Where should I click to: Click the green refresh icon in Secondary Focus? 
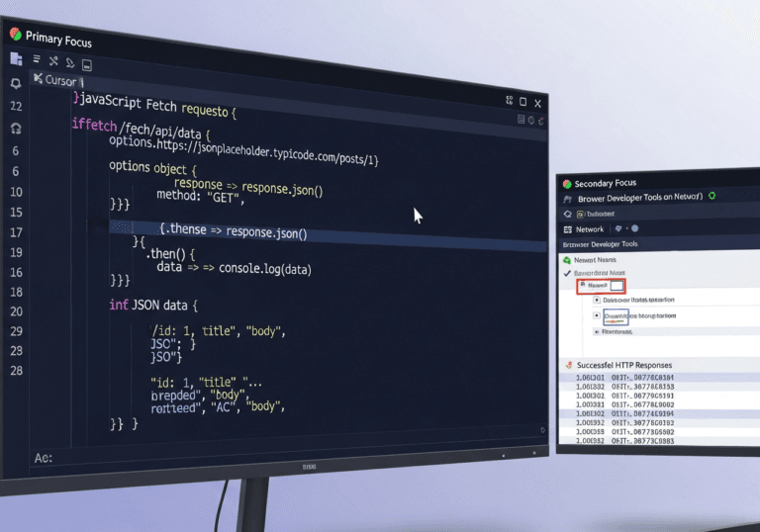coord(712,196)
